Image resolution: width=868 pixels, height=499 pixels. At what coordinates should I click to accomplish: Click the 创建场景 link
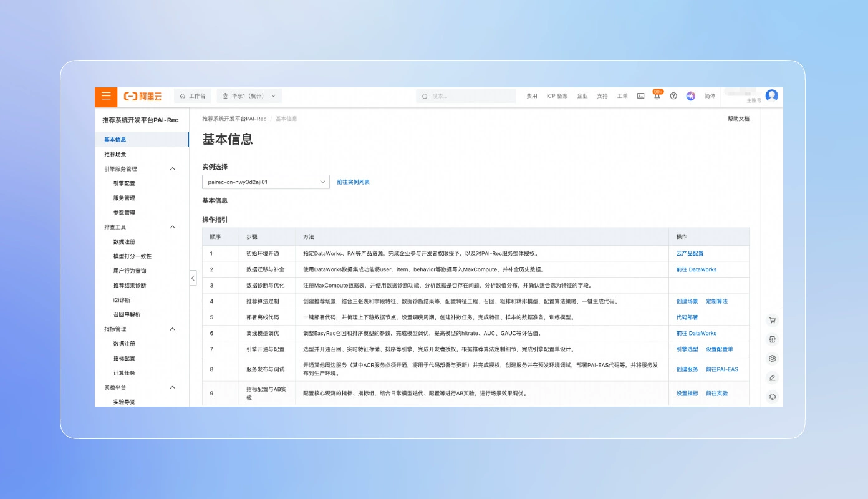tap(687, 301)
